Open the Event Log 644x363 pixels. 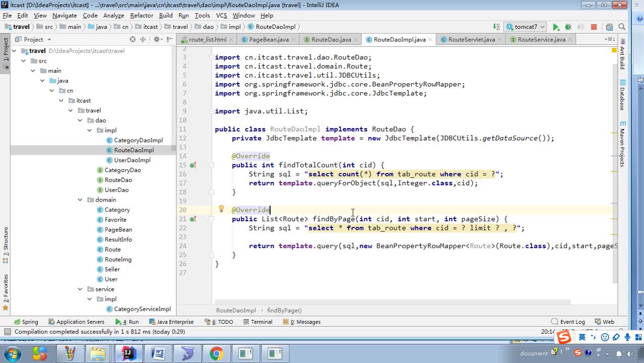point(568,322)
